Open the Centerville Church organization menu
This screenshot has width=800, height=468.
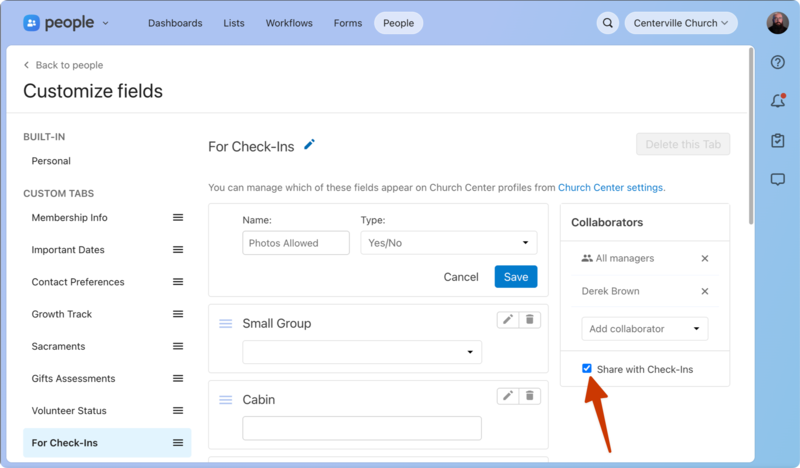tap(681, 23)
